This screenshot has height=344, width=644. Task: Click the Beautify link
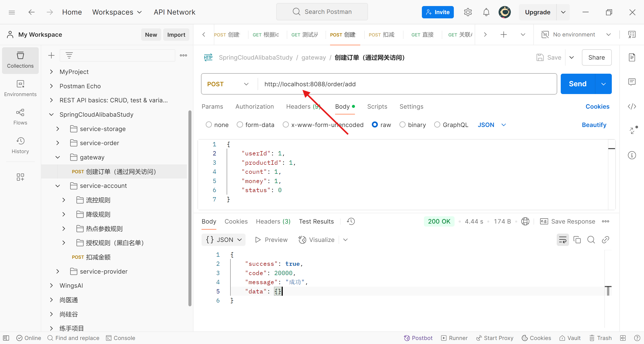(594, 125)
